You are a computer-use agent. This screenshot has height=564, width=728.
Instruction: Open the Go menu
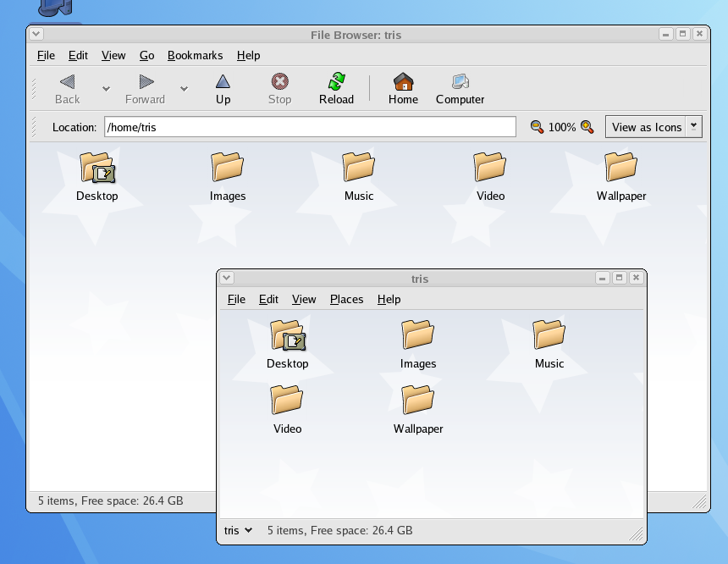146,55
